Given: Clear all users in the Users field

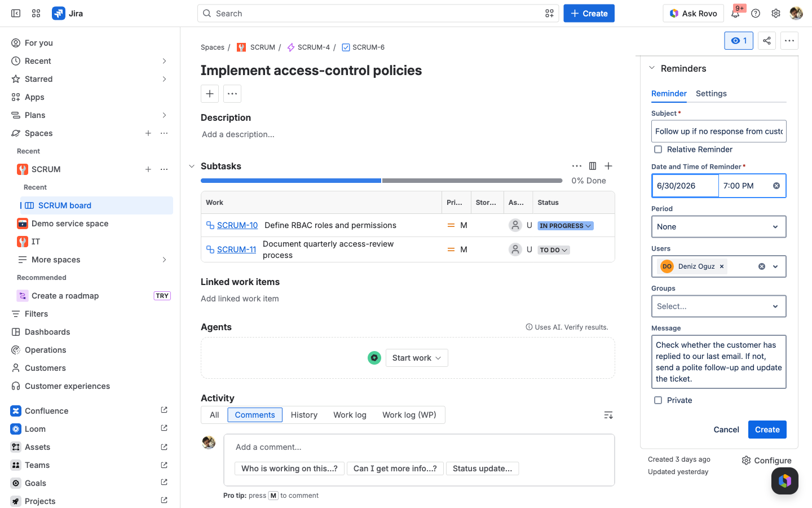Looking at the screenshot, I should pos(762,266).
